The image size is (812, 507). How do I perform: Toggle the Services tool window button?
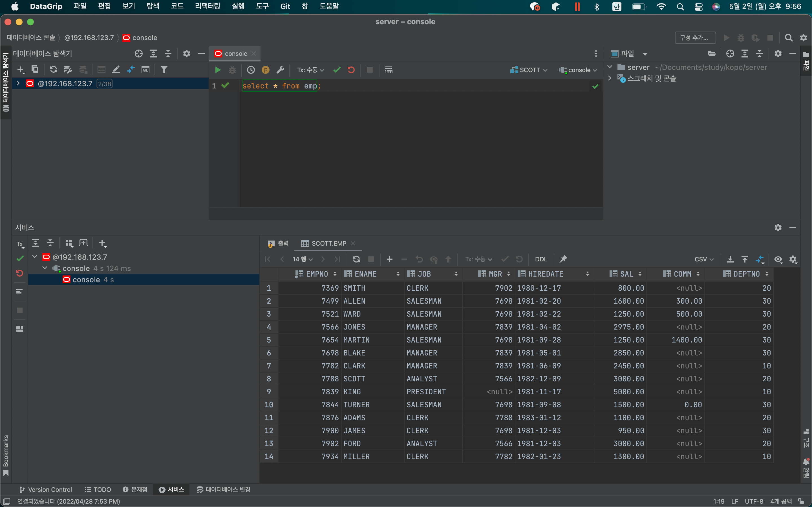[171, 489]
